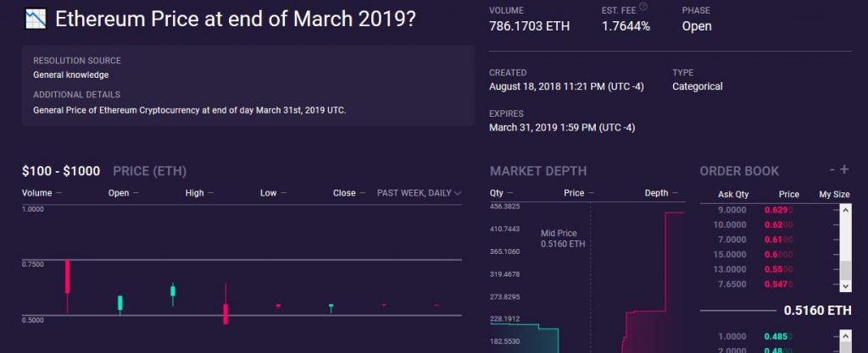868x353 pixels.
Task: Click the large red candlestick at chart start
Action: pos(68,277)
